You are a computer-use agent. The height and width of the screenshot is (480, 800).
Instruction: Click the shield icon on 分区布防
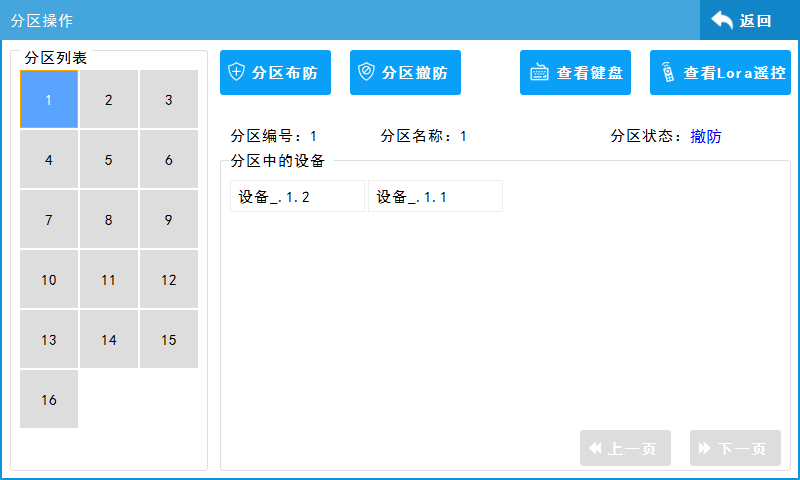237,72
